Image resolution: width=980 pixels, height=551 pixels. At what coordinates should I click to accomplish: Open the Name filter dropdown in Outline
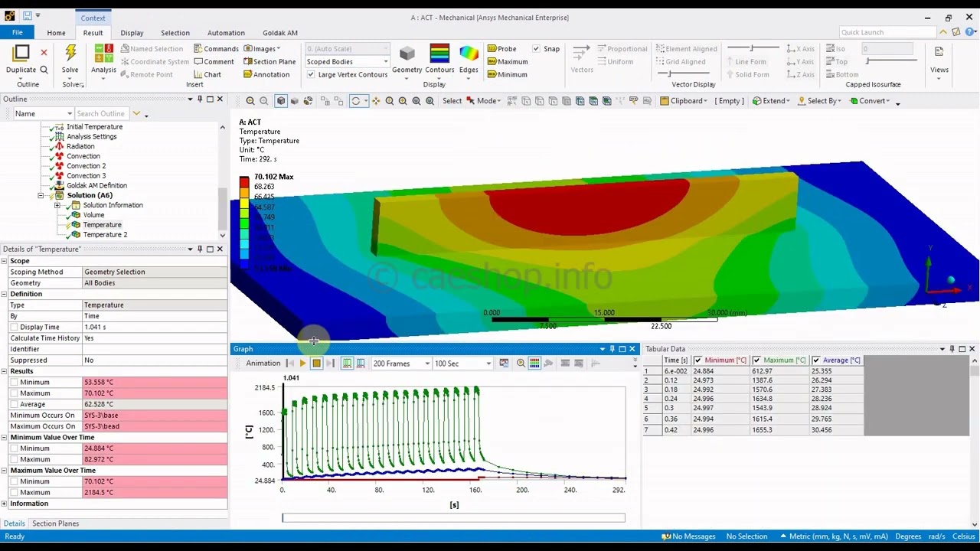pyautogui.click(x=44, y=113)
